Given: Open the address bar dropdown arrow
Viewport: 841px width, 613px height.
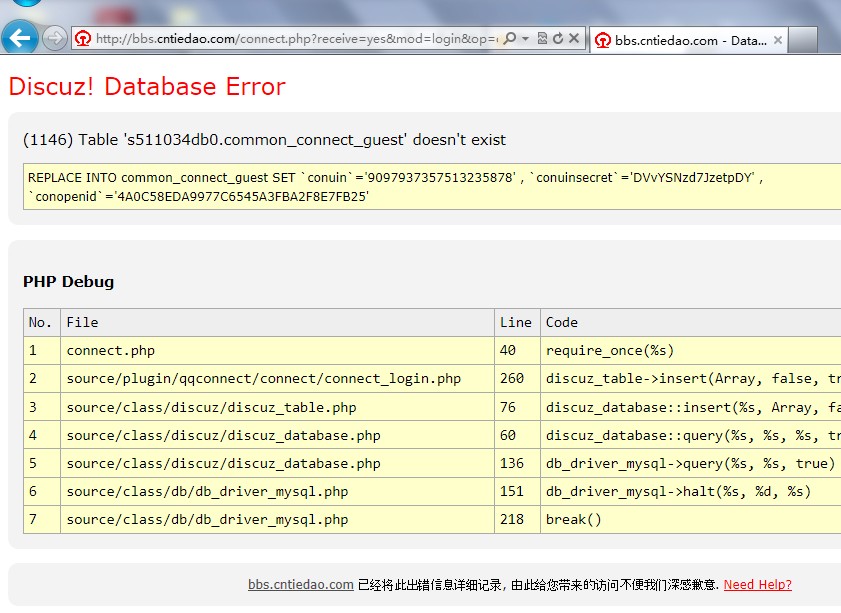Looking at the screenshot, I should [x=526, y=39].
